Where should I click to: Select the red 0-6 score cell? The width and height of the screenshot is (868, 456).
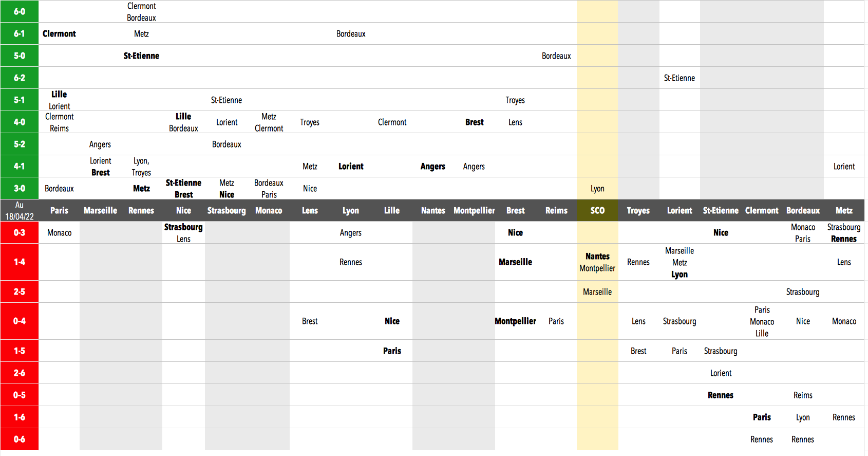(x=20, y=439)
